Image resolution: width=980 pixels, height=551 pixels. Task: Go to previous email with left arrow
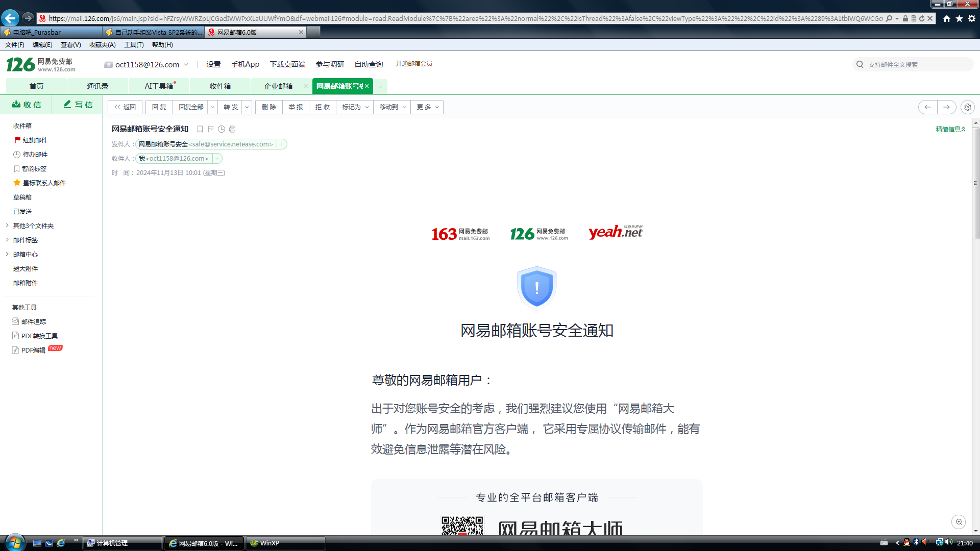click(928, 107)
